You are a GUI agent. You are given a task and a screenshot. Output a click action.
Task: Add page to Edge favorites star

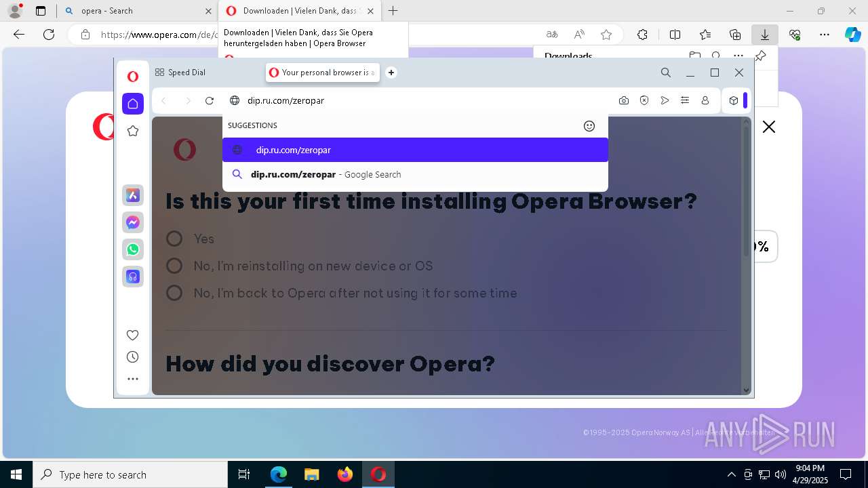(x=606, y=35)
